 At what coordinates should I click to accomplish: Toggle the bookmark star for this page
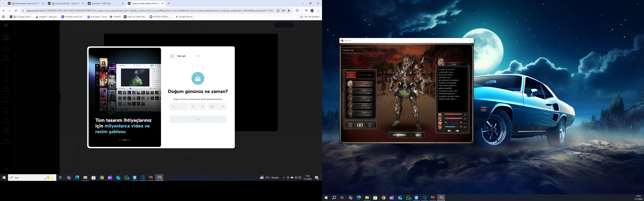pyautogui.click(x=289, y=11)
